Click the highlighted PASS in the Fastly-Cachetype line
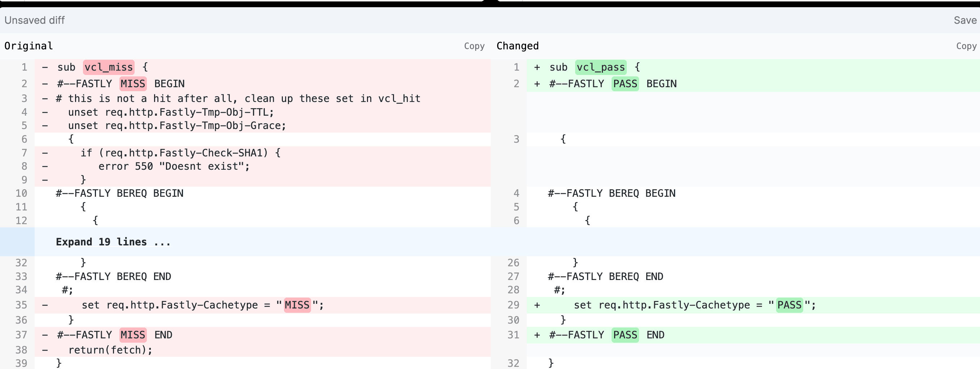The width and height of the screenshot is (980, 369). 789,305
